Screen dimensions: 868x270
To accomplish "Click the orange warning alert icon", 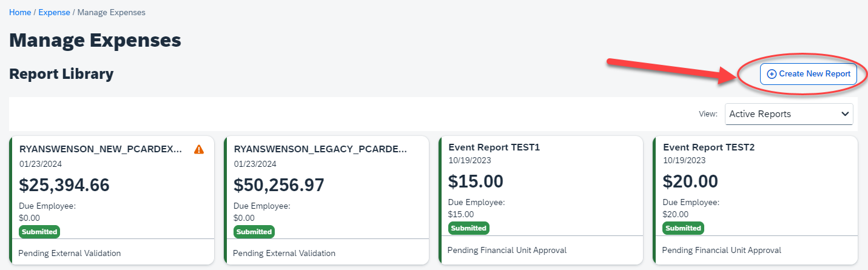I will [x=198, y=149].
